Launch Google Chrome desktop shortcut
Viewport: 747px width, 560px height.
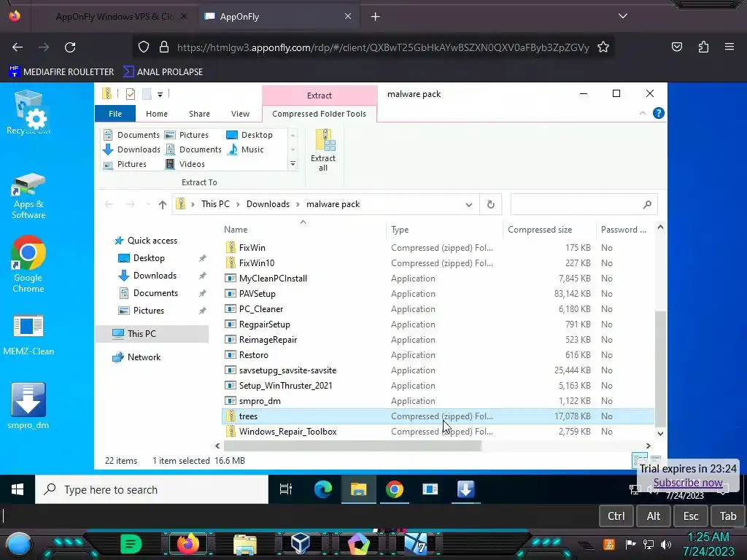point(28,264)
